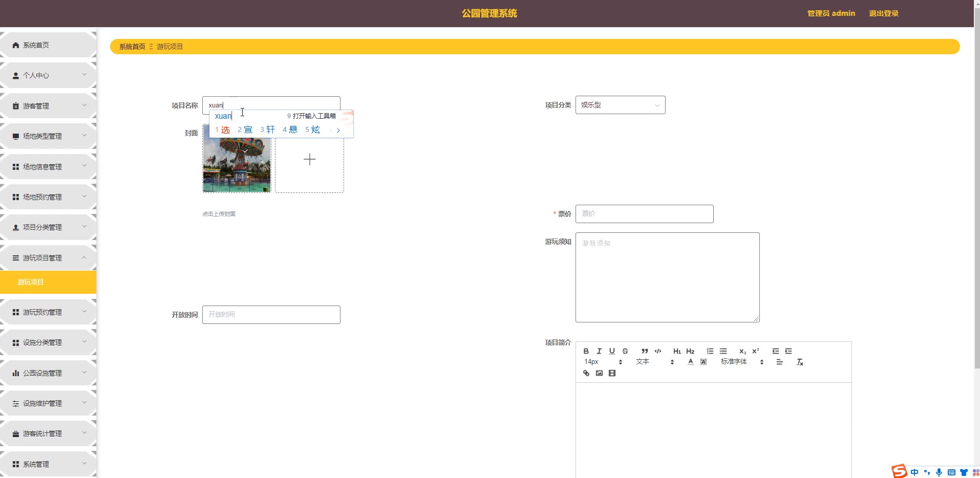The width and height of the screenshot is (980, 478).
Task: Focus the 游玩须知 text area
Action: [667, 277]
